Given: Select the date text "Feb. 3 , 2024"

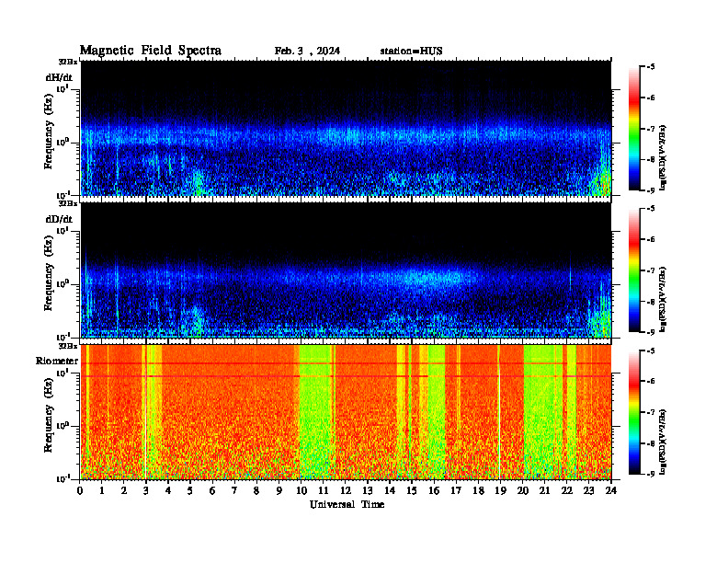Looking at the screenshot, I should click(x=307, y=52).
